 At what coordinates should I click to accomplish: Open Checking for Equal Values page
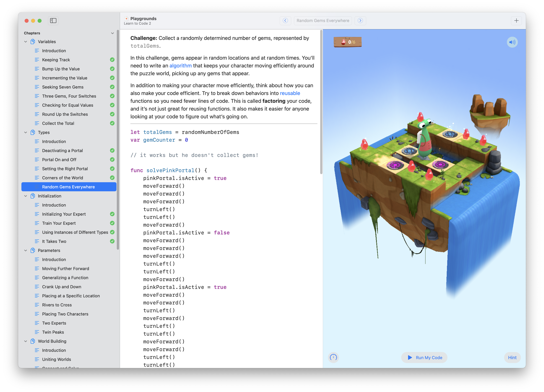pos(69,105)
